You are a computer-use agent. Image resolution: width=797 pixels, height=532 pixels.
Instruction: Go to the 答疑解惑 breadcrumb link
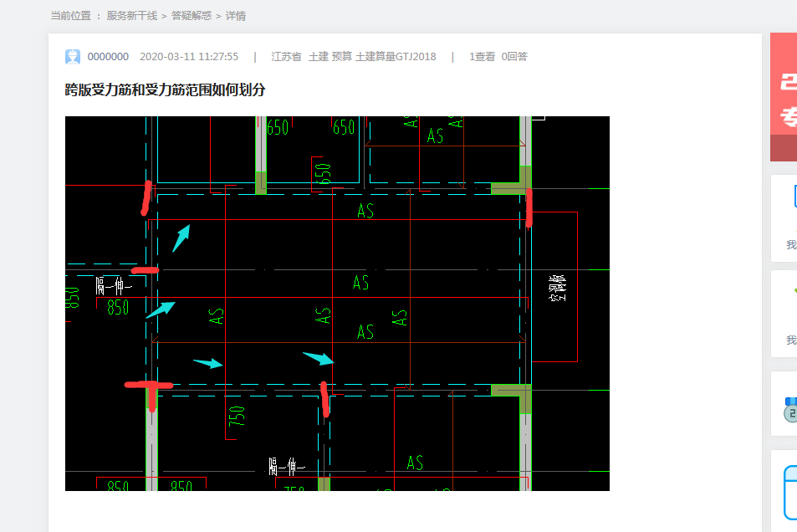coord(192,16)
